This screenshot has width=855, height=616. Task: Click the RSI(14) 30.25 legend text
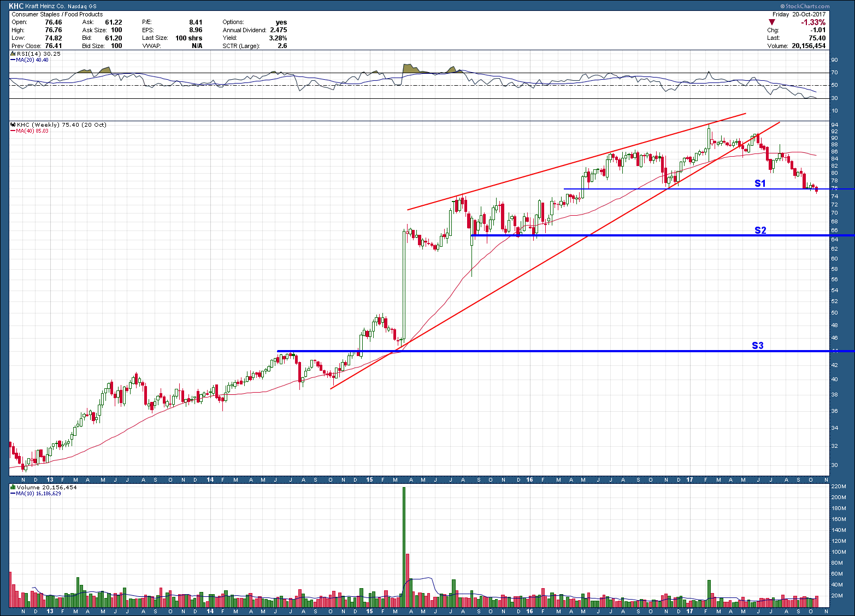[x=39, y=54]
